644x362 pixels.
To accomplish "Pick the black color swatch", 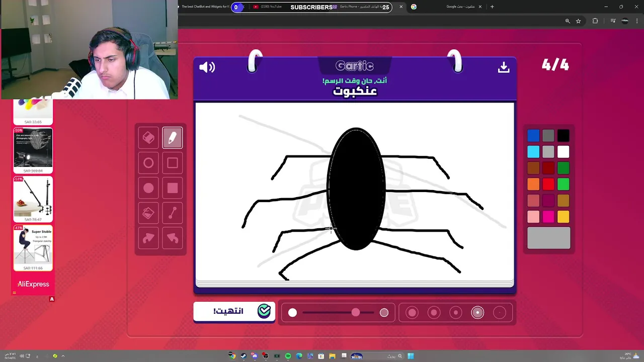I will pyautogui.click(x=563, y=136).
